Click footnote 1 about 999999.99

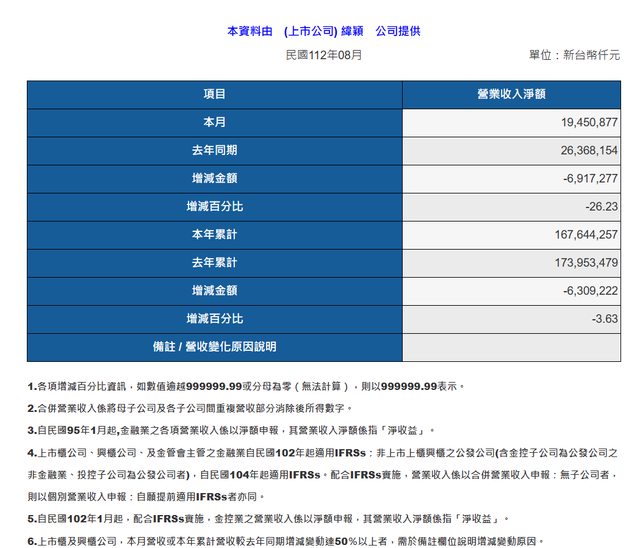246,385
